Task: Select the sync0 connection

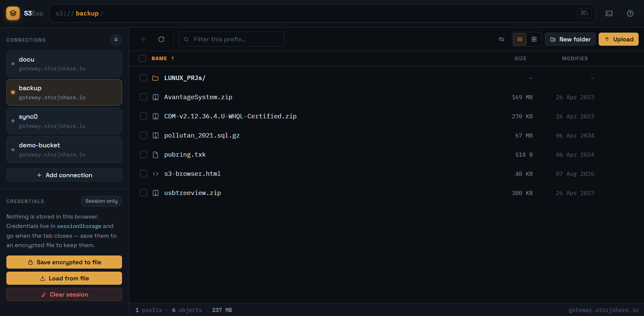Action: (x=64, y=121)
